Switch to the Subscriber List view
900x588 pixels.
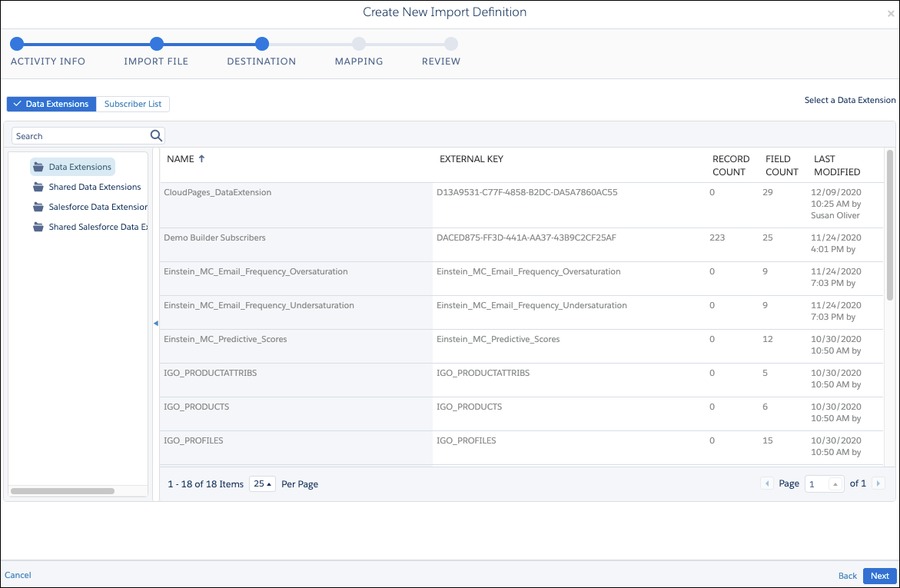(x=132, y=104)
